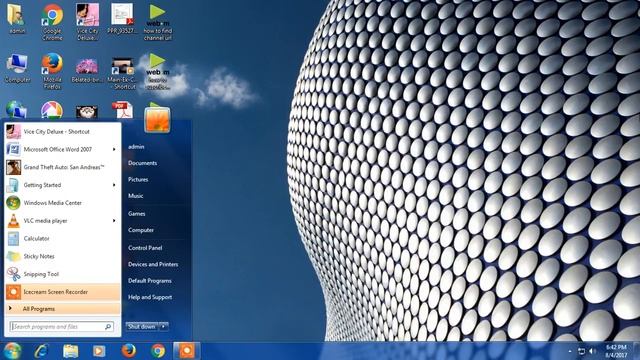Open Getting Started from Start menu

click(x=62, y=185)
